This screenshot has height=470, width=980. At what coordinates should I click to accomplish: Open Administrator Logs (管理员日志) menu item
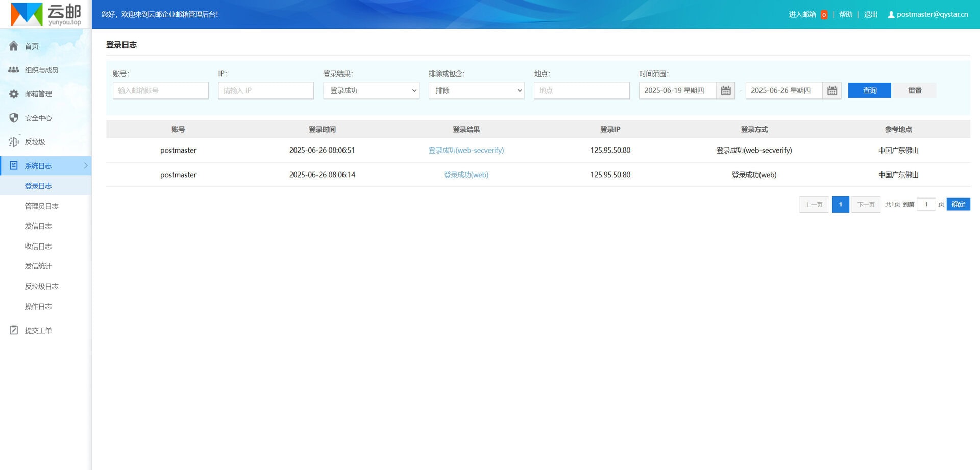42,206
